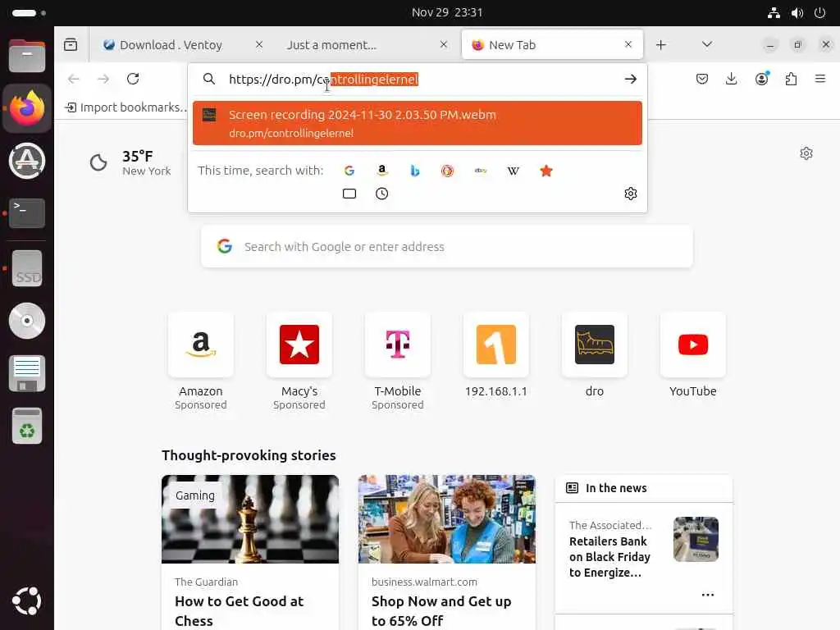Click the chess story thumbnail image

pyautogui.click(x=250, y=519)
